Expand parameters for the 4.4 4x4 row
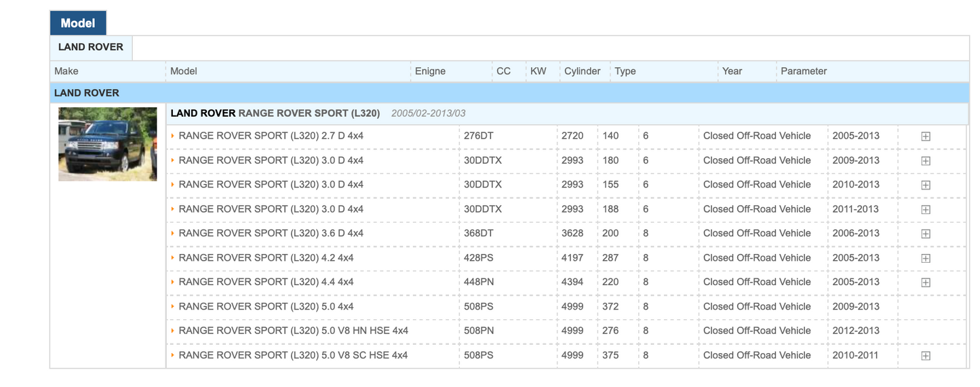Image resolution: width=980 pixels, height=387 pixels. tap(925, 282)
